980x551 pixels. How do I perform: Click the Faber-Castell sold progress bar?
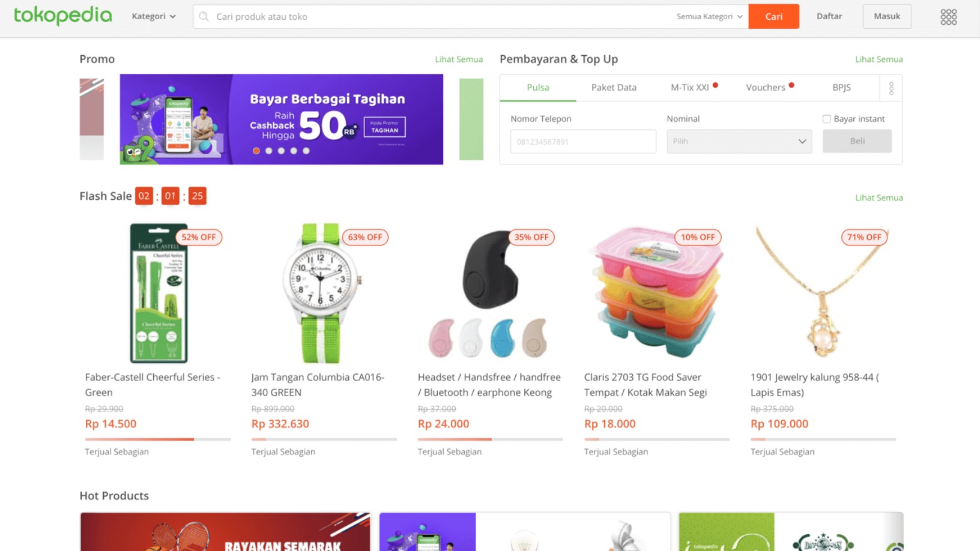click(x=157, y=439)
